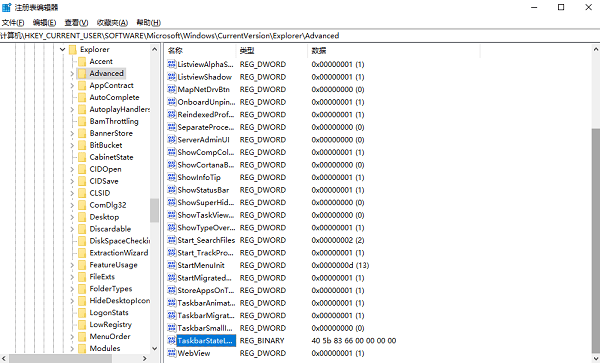Select the ShowInfoTip registry value icon
This screenshot has width=600, height=363.
171,177
